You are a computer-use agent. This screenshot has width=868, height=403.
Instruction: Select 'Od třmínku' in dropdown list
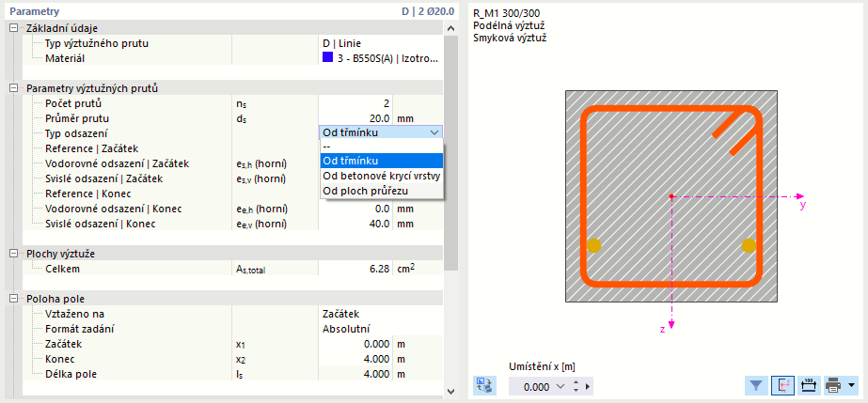[382, 161]
